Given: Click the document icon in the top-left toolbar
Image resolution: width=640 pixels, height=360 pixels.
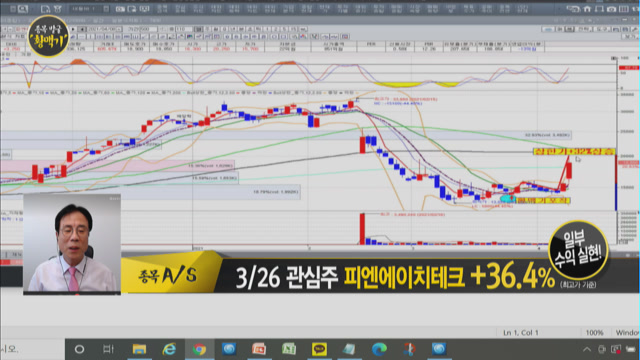Looking at the screenshot, I should point(45,9).
